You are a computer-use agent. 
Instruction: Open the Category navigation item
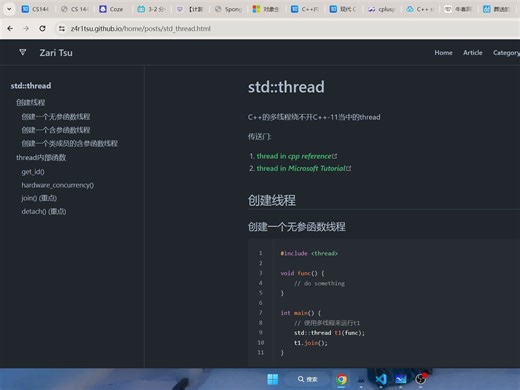[x=506, y=53]
